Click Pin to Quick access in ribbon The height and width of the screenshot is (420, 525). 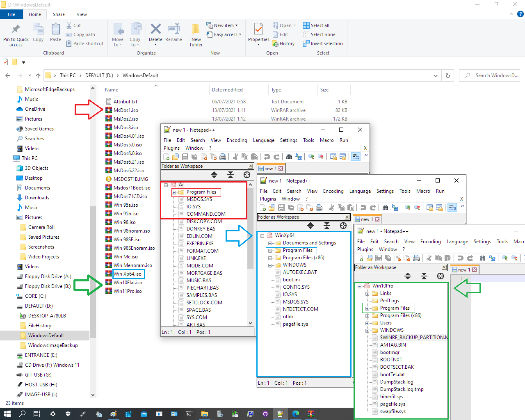(16, 35)
